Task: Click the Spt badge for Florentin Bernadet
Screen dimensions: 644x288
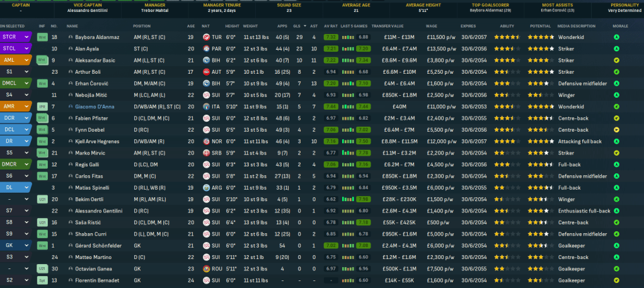Action: click(42, 280)
